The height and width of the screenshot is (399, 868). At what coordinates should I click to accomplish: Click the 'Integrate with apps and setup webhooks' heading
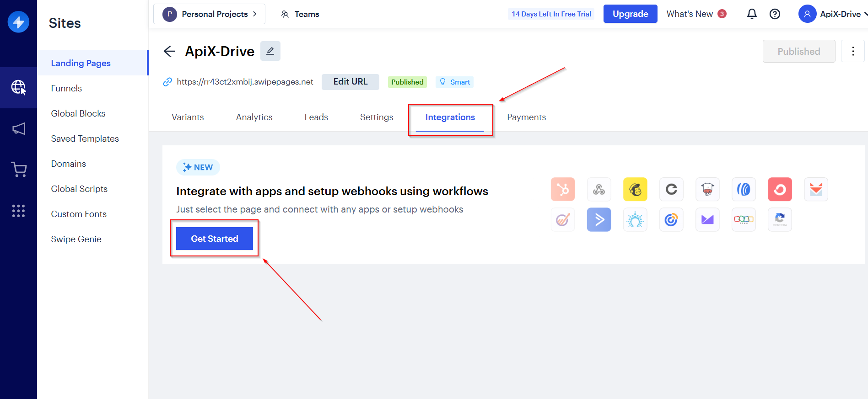[332, 191]
